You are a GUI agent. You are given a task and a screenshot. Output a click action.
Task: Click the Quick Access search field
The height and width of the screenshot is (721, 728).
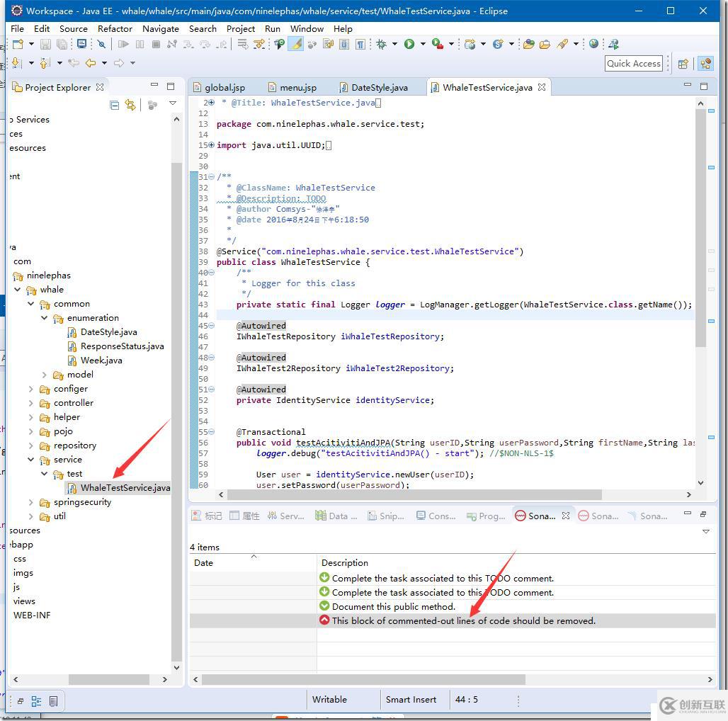click(x=634, y=64)
